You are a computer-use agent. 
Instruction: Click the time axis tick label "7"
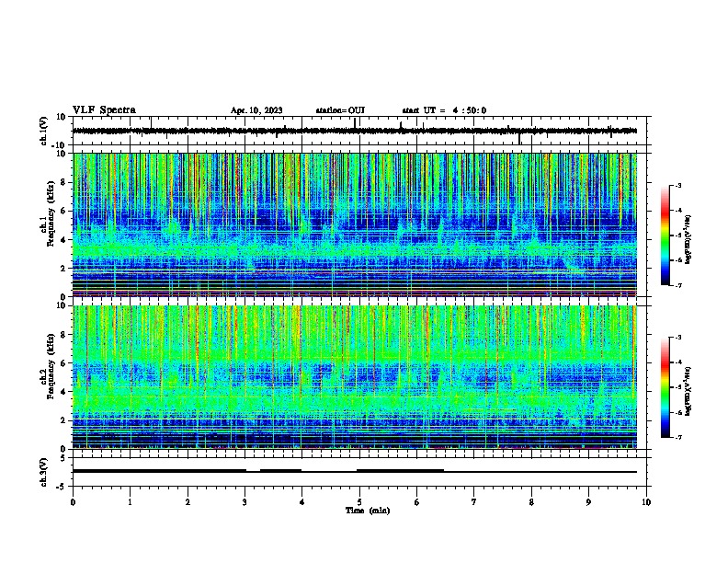(x=474, y=501)
